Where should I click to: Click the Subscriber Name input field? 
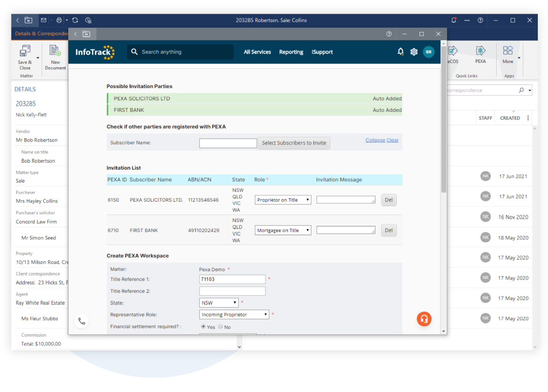228,143
